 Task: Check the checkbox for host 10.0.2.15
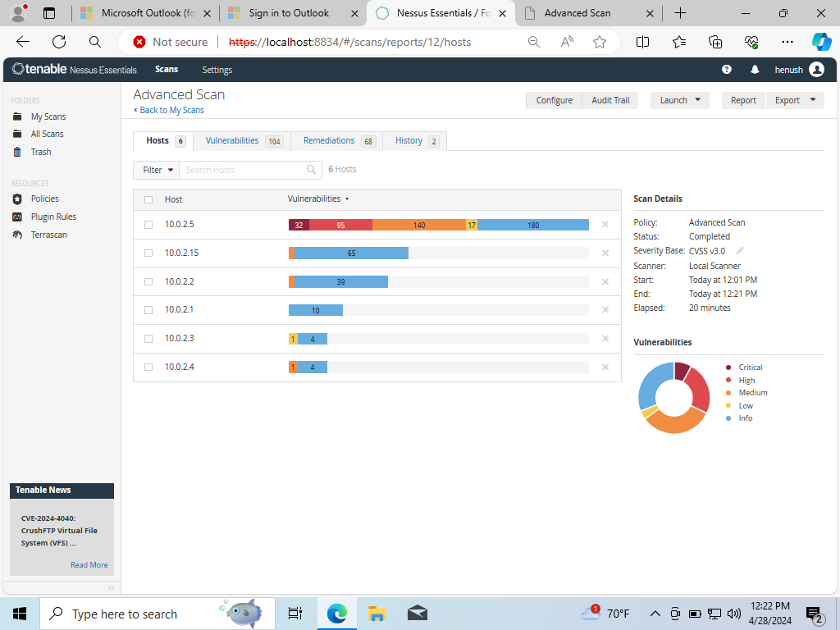(148, 253)
